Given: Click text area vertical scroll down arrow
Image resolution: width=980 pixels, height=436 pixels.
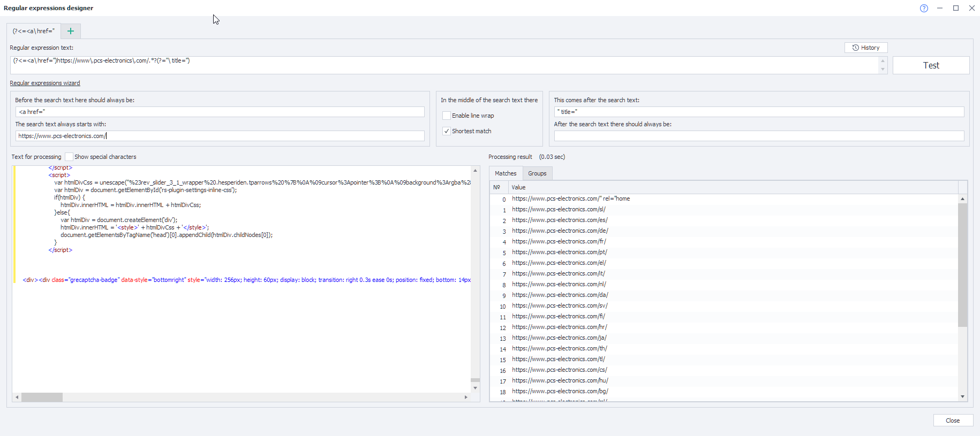Looking at the screenshot, I should pos(475,388).
